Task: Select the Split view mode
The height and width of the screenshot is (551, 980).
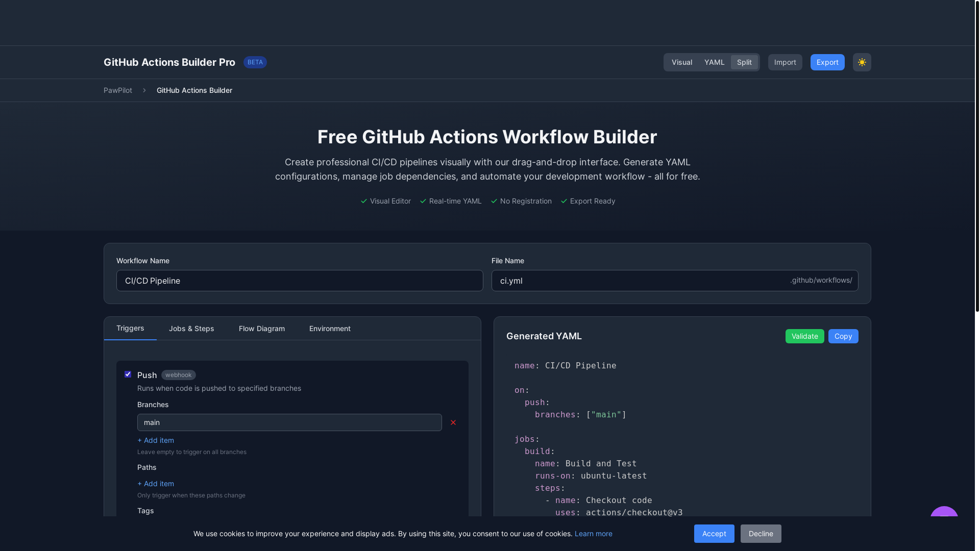Action: coord(744,62)
